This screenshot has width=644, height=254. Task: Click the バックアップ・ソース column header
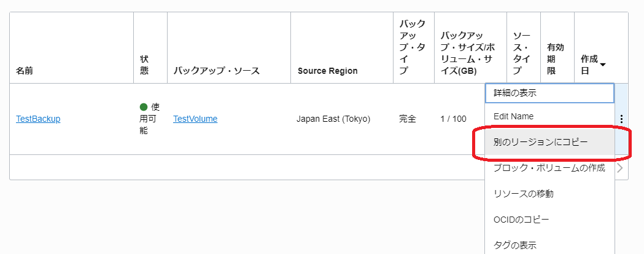(x=217, y=71)
